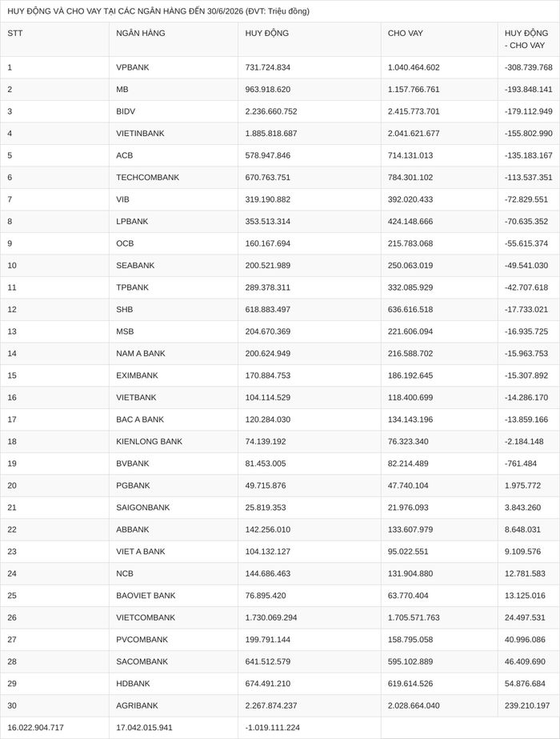Select PGBANK difference value 1.975.772

coord(522,485)
